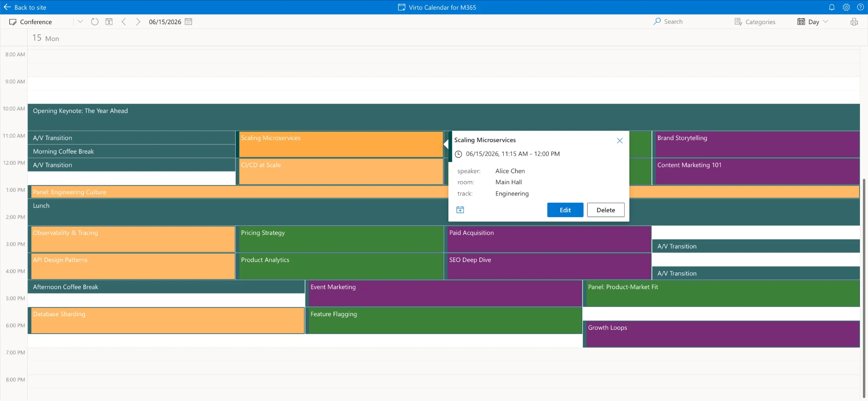
Task: Print the calendar
Action: [x=854, y=22]
